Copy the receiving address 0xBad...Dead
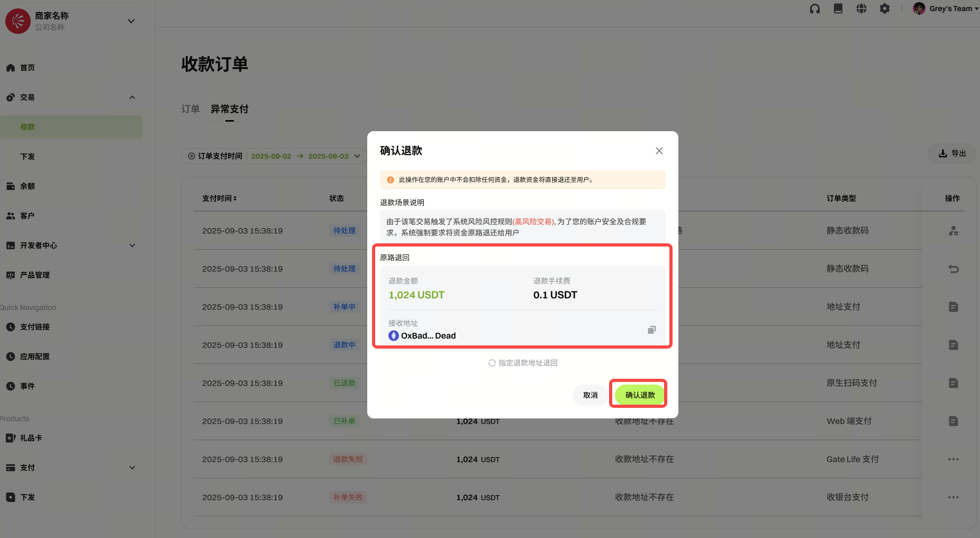This screenshot has height=538, width=980. click(x=651, y=330)
